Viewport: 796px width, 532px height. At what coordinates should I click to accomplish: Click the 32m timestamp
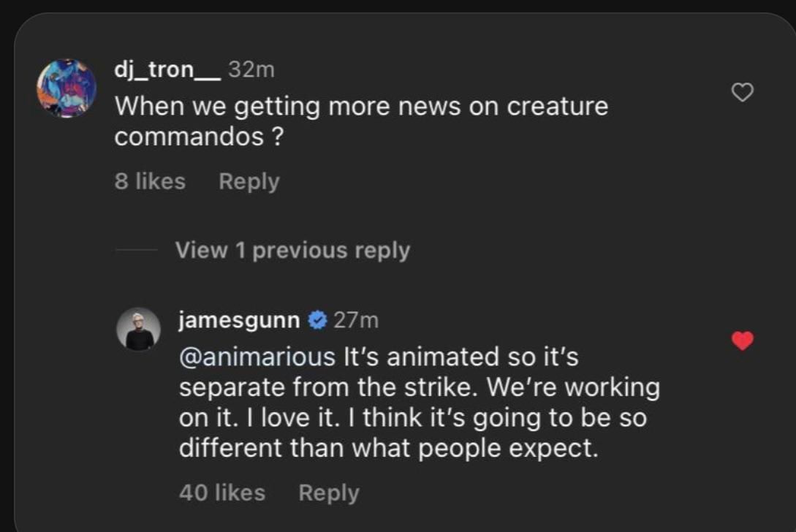point(251,69)
